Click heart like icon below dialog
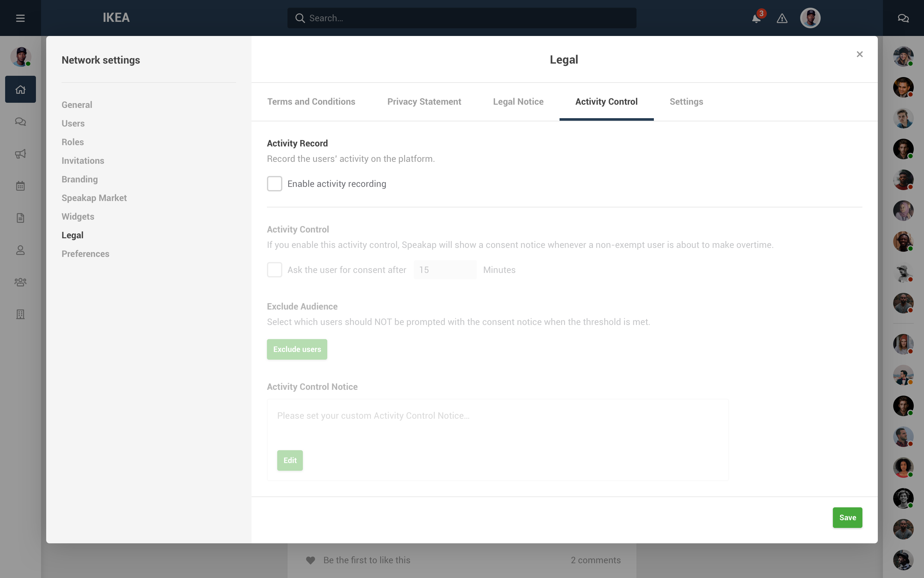Viewport: 924px width, 578px height. coord(311,560)
